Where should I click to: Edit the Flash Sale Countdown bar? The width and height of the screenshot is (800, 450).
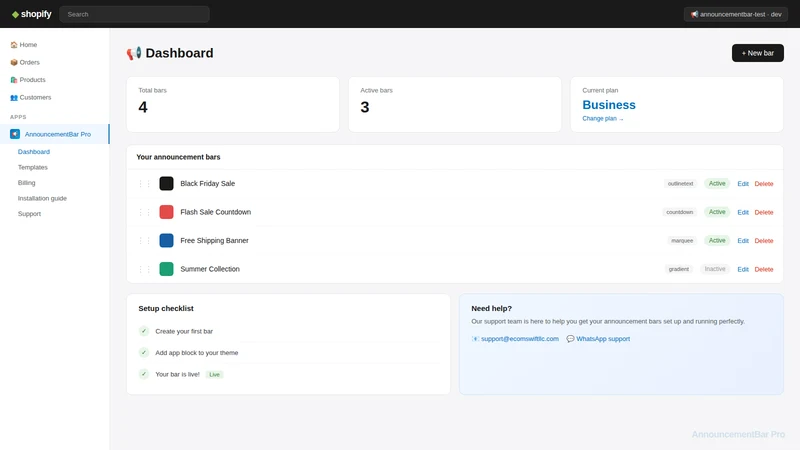pyautogui.click(x=743, y=212)
